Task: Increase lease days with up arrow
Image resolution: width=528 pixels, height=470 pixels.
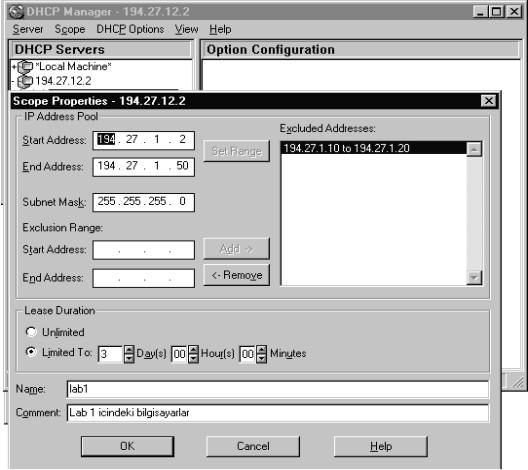Action: pos(129,350)
